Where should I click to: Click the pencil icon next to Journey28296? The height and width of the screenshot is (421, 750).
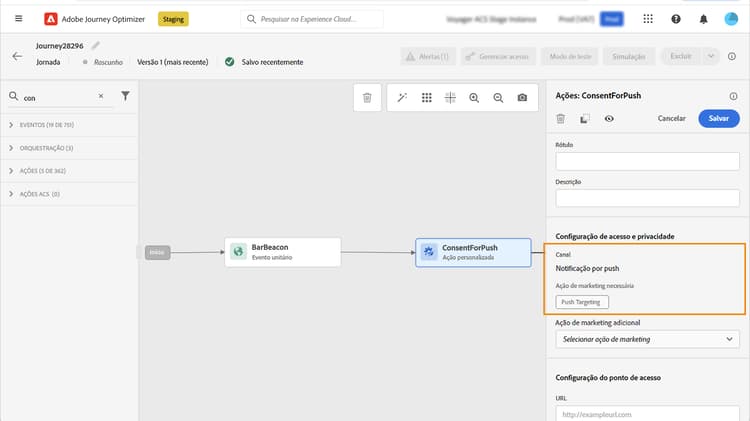pos(96,45)
